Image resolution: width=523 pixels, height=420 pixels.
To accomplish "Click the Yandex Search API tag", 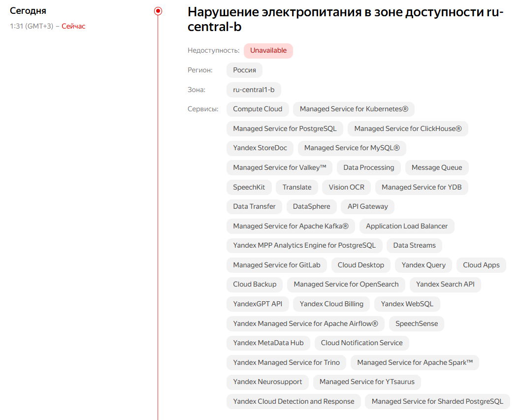I will [x=445, y=285].
